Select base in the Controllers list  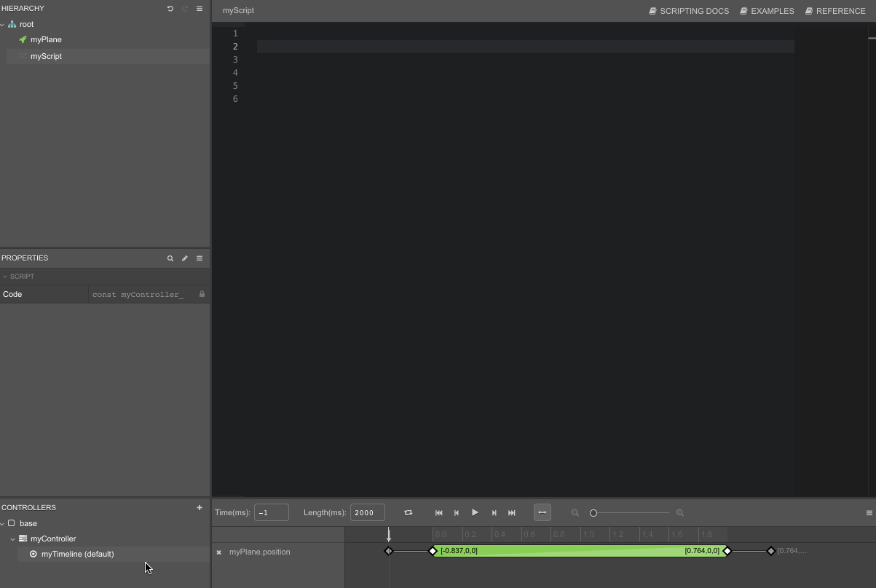[x=28, y=523]
